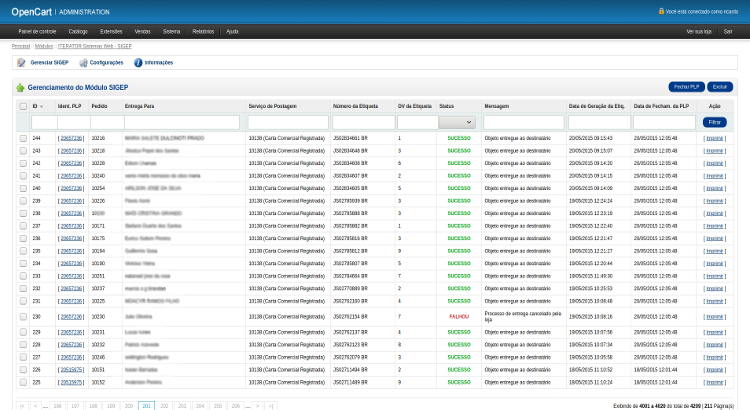
Task: Open PLP identifier link in row 244
Action: coord(71,138)
